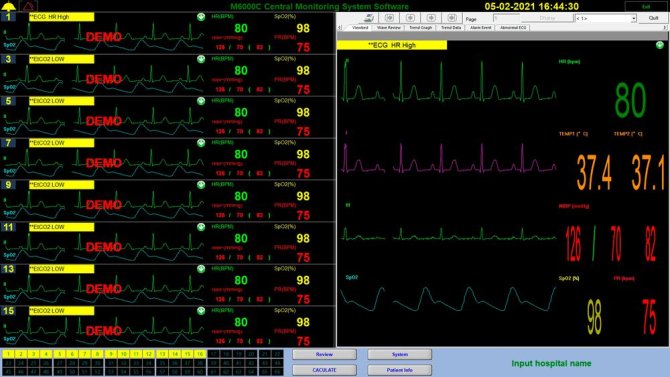670x377 pixels.
Task: Click the green status icon on bed 13
Action: pyautogui.click(x=201, y=269)
